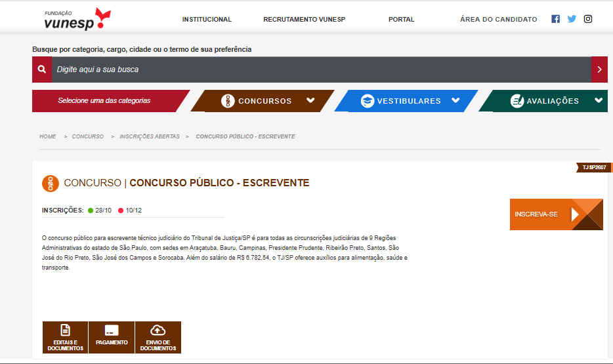Click the orange concurso icon beside title
This screenshot has width=613, height=364.
(51, 184)
